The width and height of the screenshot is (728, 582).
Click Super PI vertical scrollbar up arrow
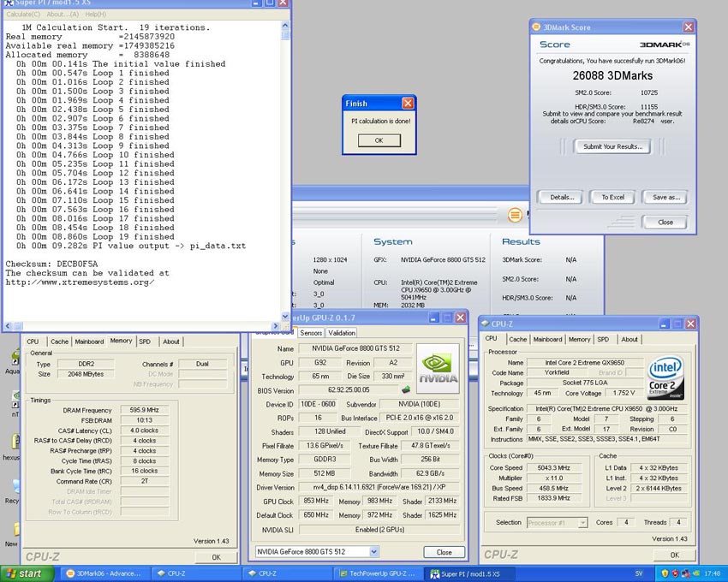coord(285,26)
